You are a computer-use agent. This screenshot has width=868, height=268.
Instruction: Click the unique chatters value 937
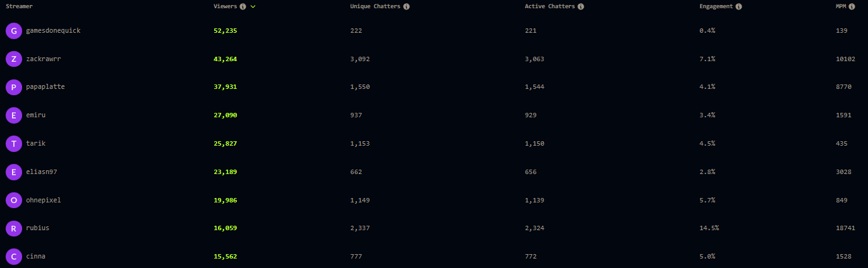(x=356, y=115)
